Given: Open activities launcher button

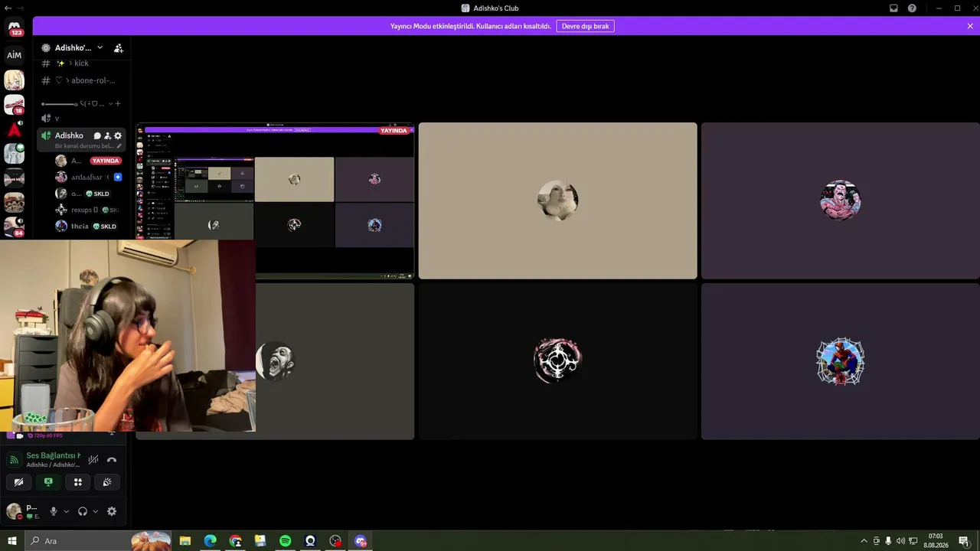Looking at the screenshot, I should [x=77, y=482].
